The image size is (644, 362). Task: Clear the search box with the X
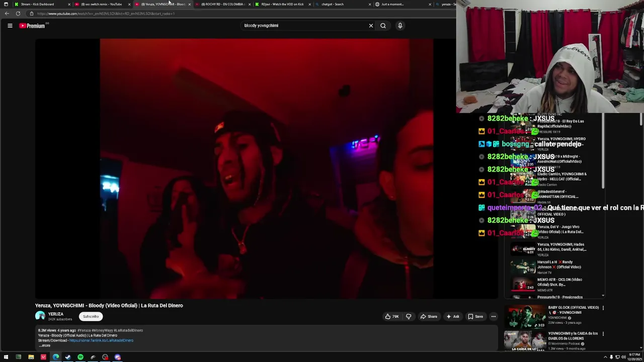point(371,26)
